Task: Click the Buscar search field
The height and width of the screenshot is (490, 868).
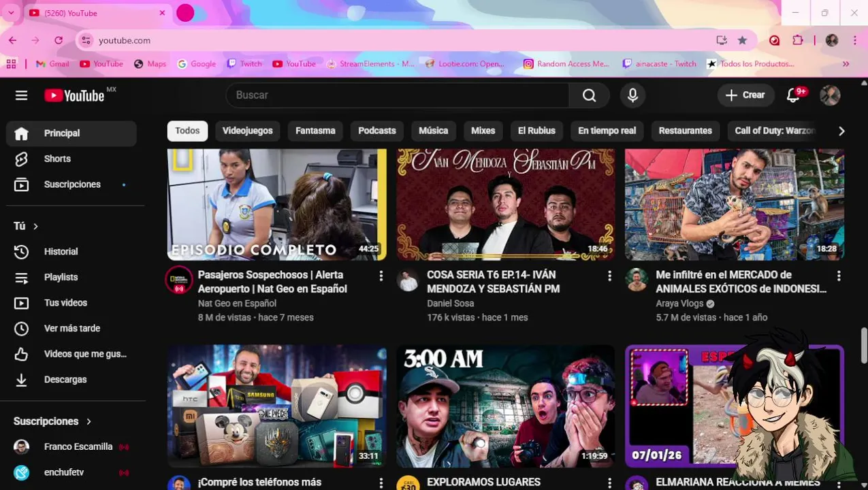Action: 397,95
